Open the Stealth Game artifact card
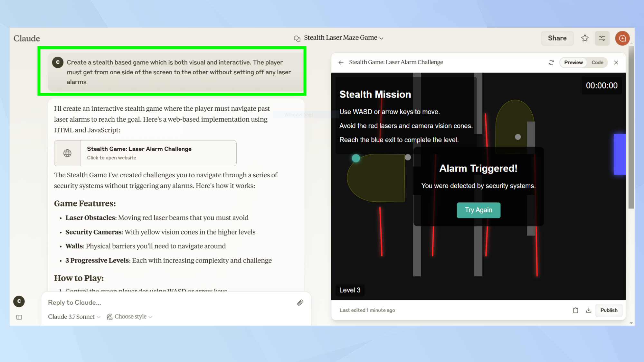 pos(145,153)
